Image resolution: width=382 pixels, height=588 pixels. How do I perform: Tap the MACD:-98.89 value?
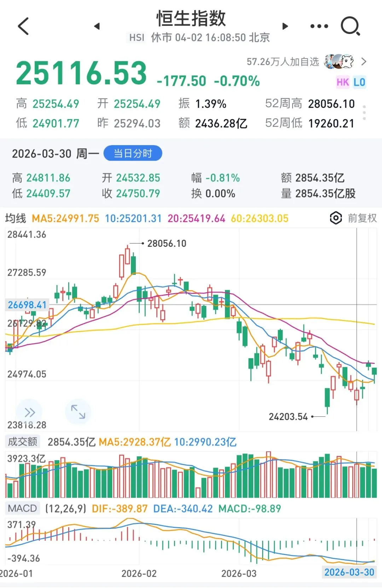(250, 509)
